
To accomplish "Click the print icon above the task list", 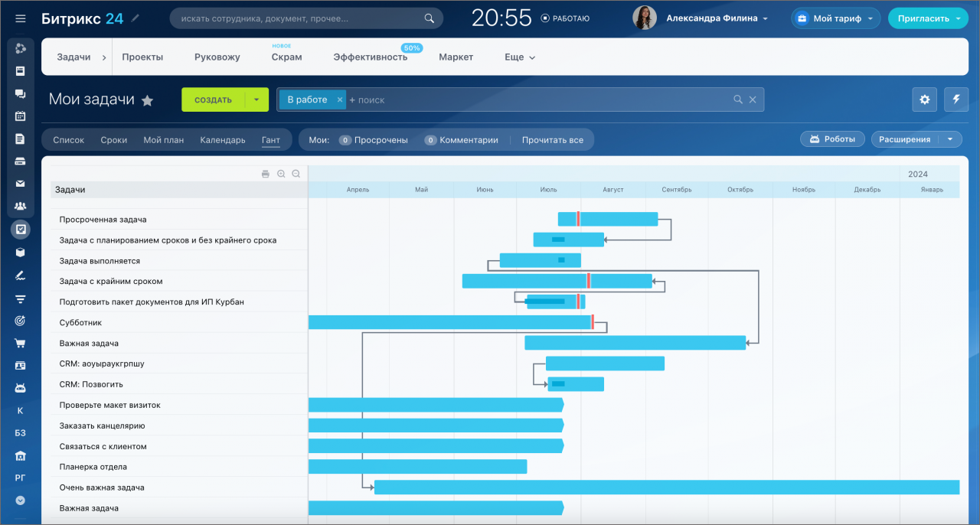I will tap(266, 174).
